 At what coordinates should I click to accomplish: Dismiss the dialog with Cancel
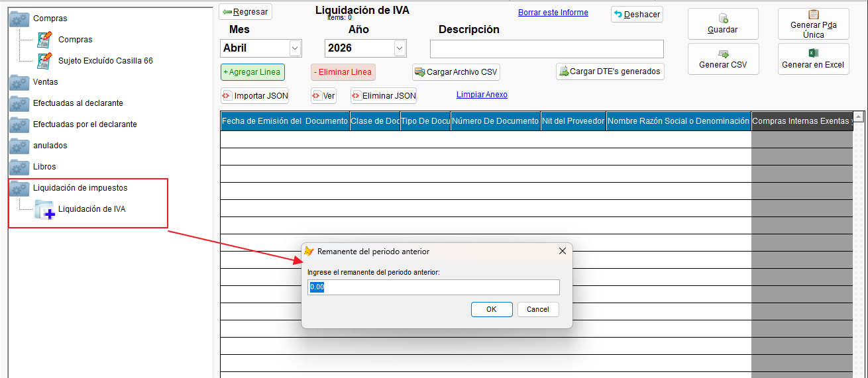coord(538,309)
